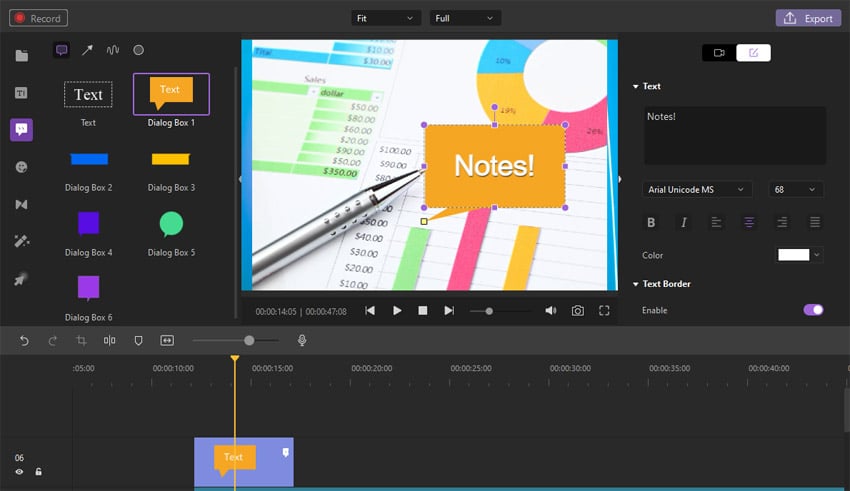Mute the preview volume speaker
This screenshot has width=850, height=491.
[551, 311]
